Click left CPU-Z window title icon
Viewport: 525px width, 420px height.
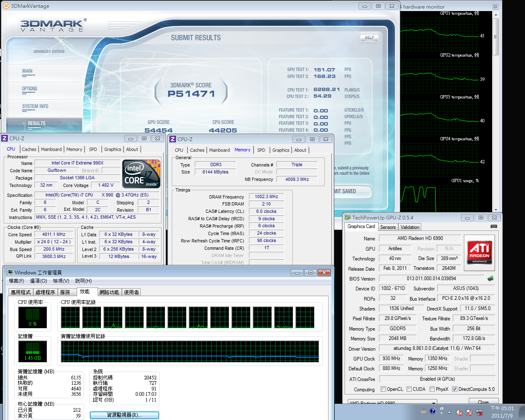click(x=5, y=138)
